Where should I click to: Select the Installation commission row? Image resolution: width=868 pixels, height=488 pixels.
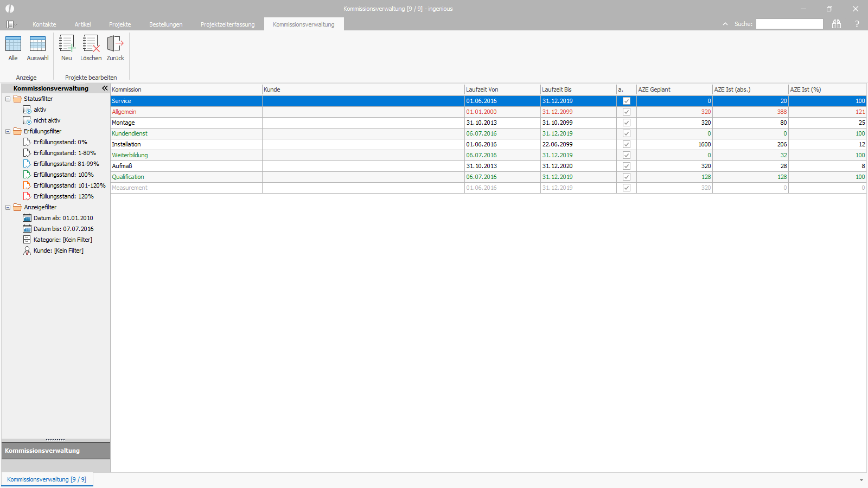tap(488, 144)
